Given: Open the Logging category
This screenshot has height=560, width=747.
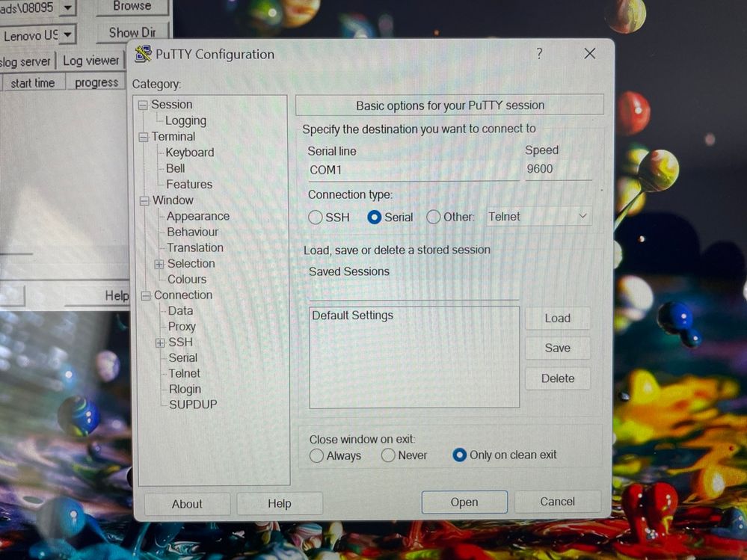Looking at the screenshot, I should point(185,121).
